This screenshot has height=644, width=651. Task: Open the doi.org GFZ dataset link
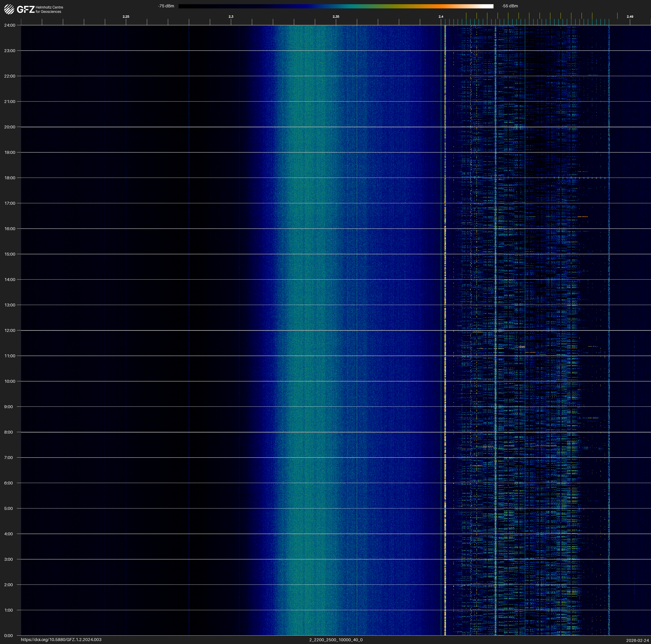pyautogui.click(x=61, y=640)
